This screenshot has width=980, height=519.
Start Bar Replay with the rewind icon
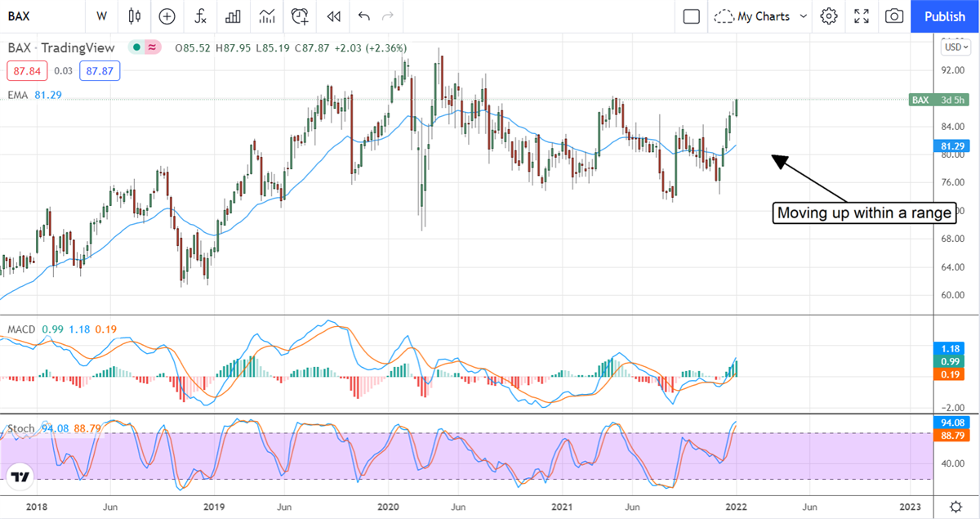[332, 16]
